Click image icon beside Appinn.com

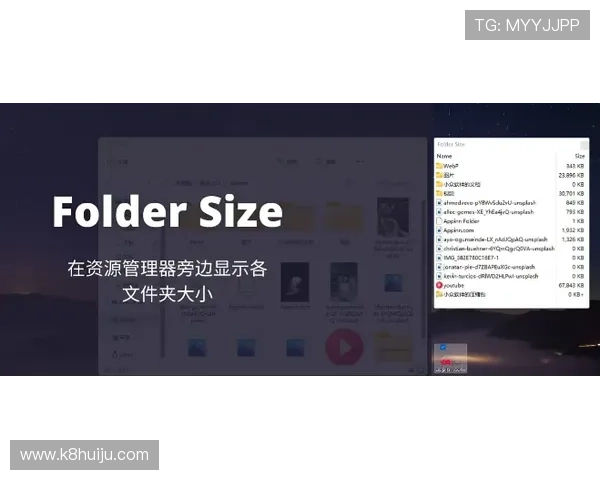[439, 230]
